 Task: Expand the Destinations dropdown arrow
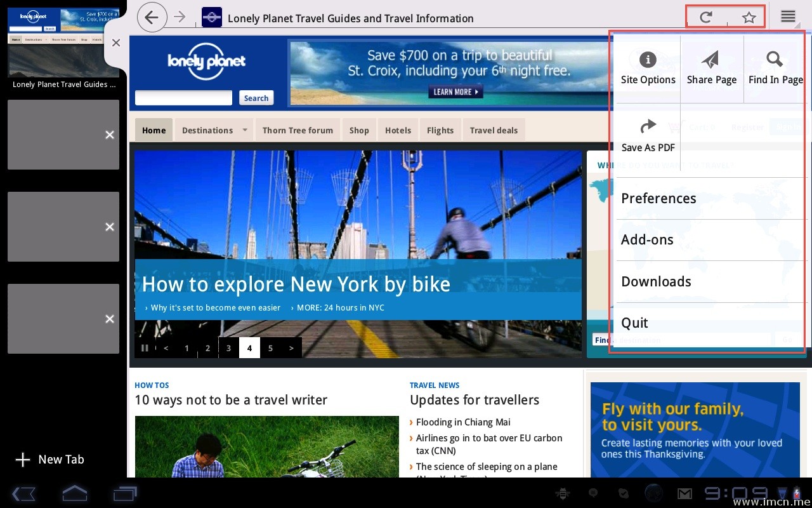pyautogui.click(x=245, y=130)
